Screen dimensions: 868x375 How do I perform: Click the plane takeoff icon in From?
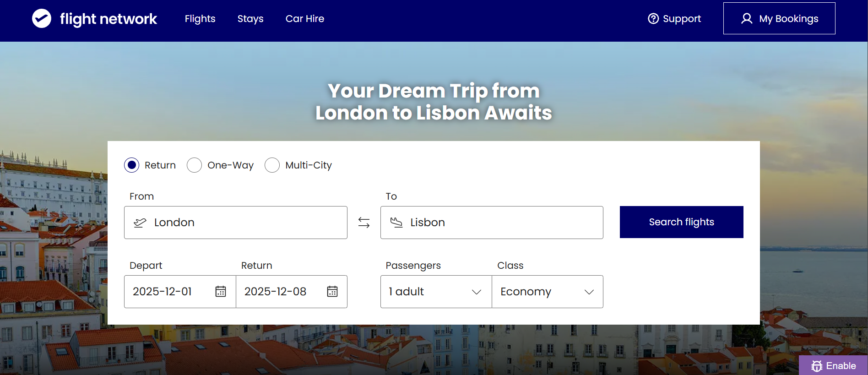tap(140, 223)
